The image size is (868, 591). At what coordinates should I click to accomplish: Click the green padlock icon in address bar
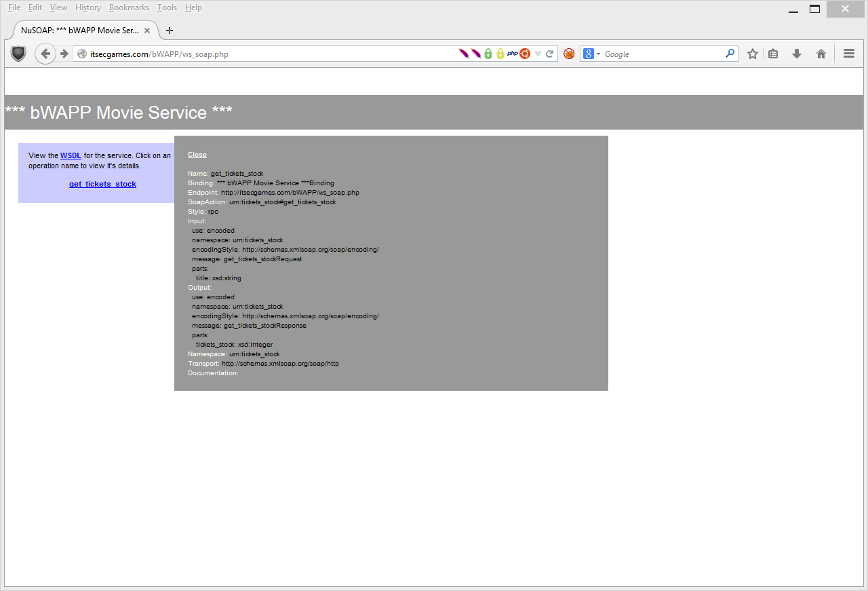(x=488, y=54)
